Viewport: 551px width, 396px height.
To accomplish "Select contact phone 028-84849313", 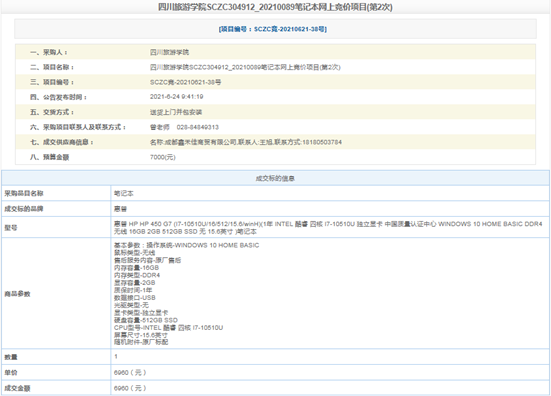I will 197,127.
